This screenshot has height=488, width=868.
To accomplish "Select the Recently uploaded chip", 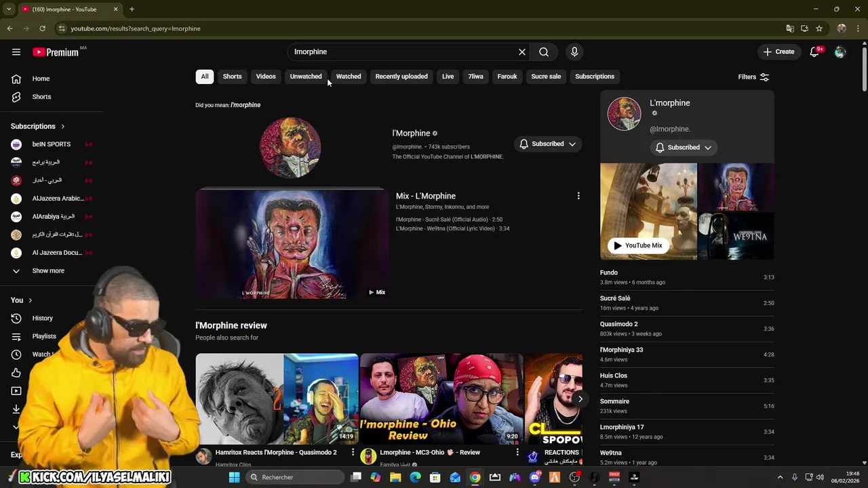I will [401, 77].
